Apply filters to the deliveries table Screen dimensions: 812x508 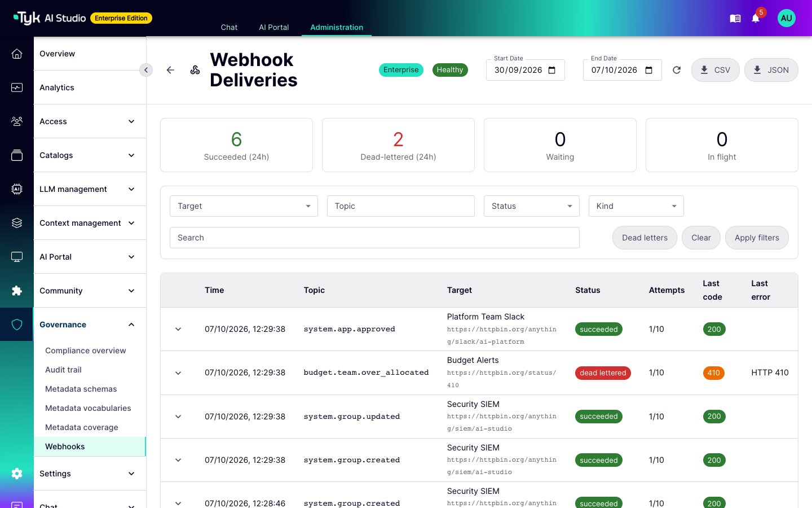[x=757, y=238]
